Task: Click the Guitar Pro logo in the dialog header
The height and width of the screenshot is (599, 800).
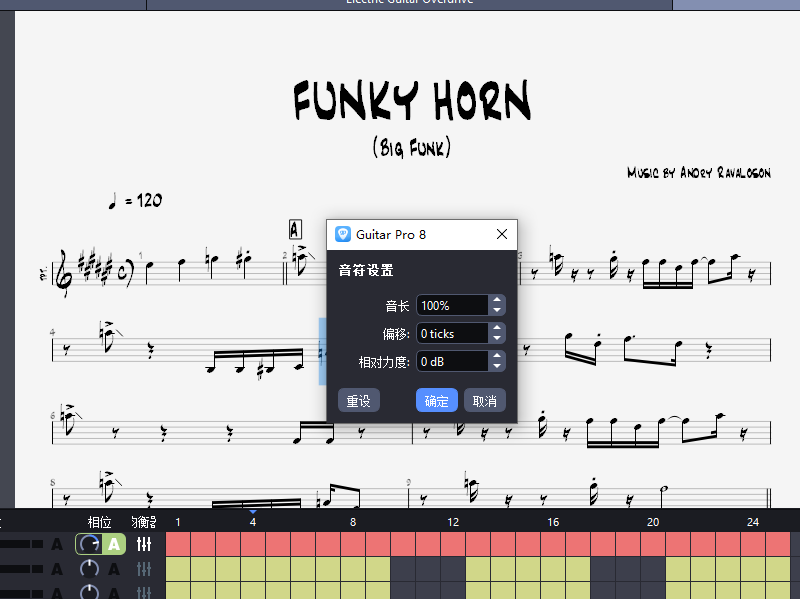Action: [341, 234]
